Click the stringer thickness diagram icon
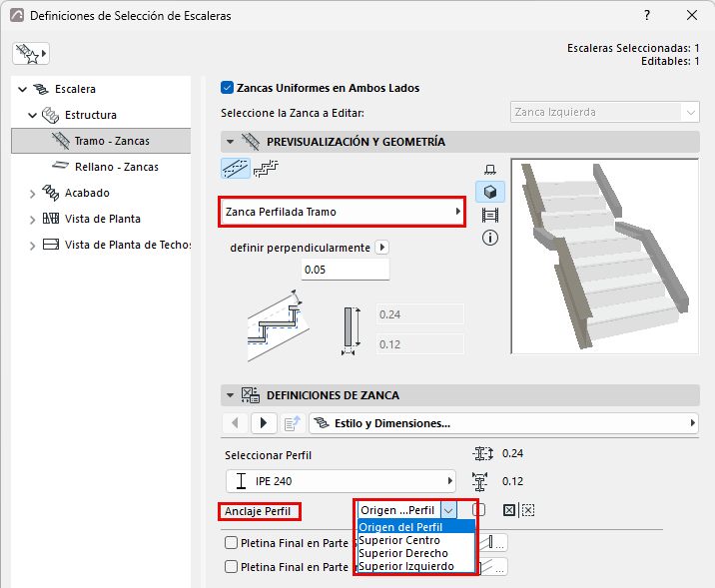Viewport: 715px width, 588px height. tap(351, 331)
